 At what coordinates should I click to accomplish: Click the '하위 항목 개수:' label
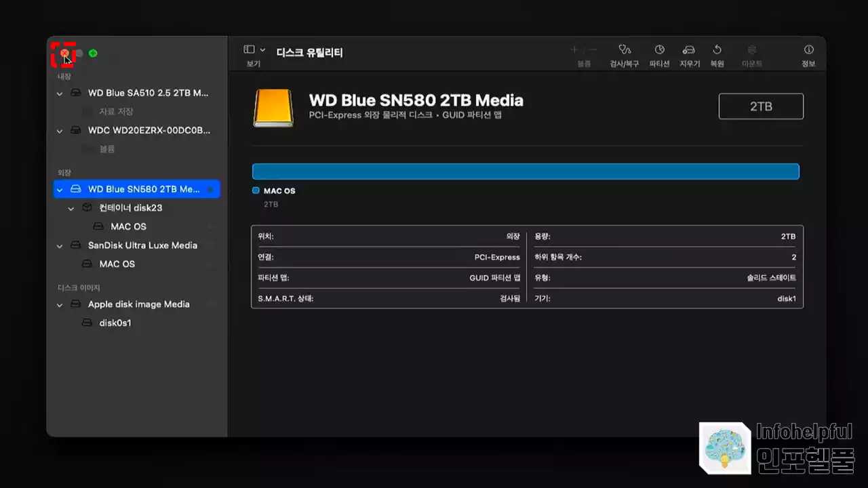(x=558, y=258)
